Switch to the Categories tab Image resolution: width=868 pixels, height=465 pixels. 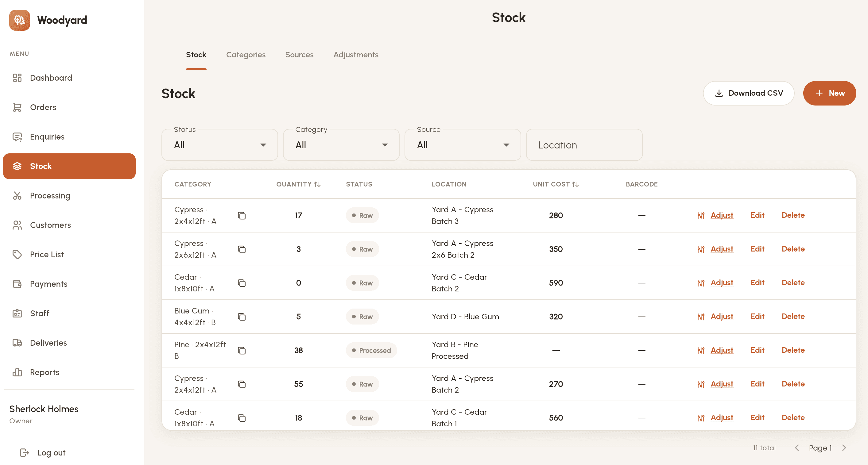tap(246, 55)
